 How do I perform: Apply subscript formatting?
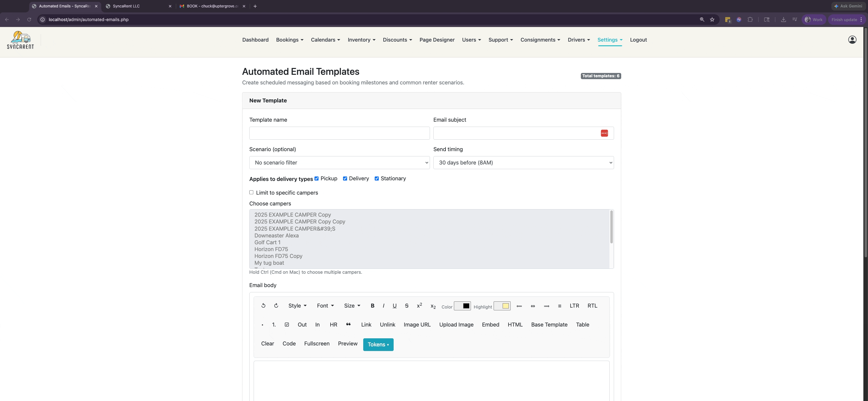tap(433, 306)
